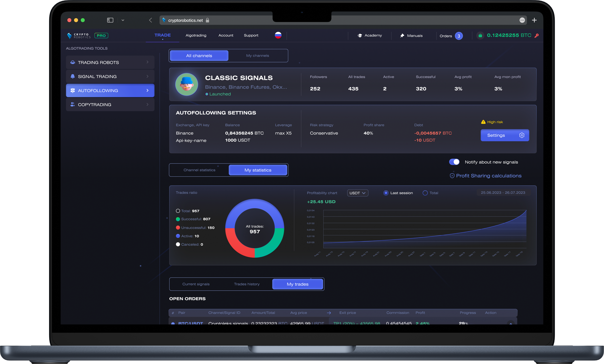This screenshot has width=604, height=364.
Task: Open Academy graduation cap link
Action: [x=370, y=36]
